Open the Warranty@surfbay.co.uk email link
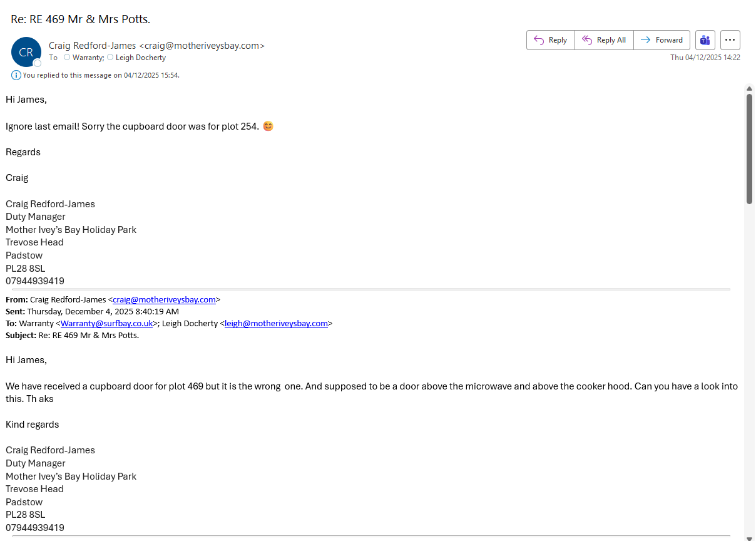The height and width of the screenshot is (541, 756). 106,324
